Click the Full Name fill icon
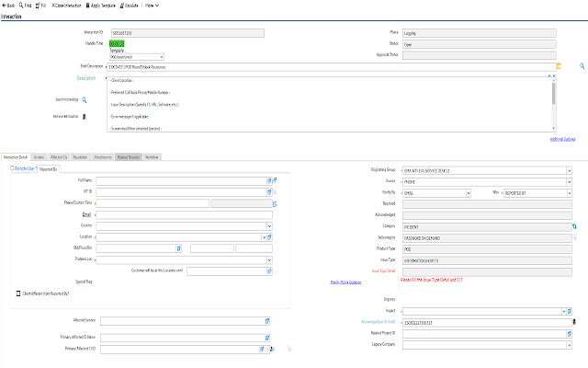The width and height of the screenshot is (588, 368). pos(269,181)
